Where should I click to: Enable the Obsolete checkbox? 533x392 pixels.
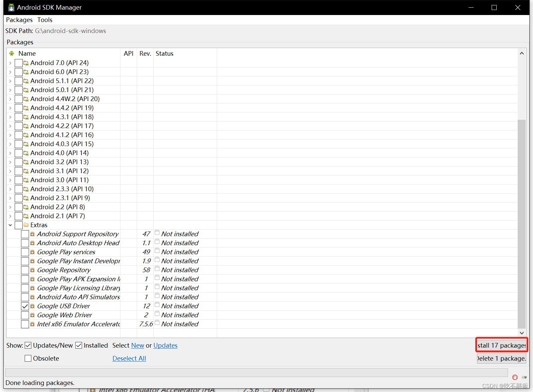28,358
